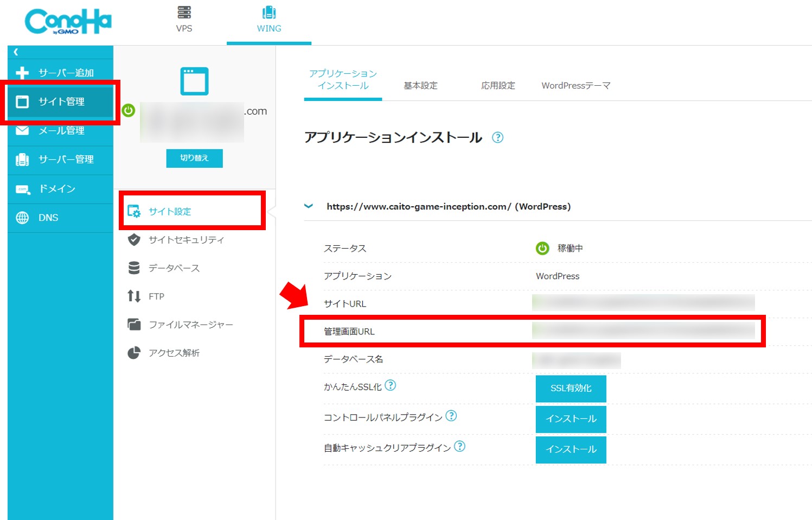The height and width of the screenshot is (520, 812).
Task: Click the サイト設定 gear icon
Action: [x=133, y=211]
